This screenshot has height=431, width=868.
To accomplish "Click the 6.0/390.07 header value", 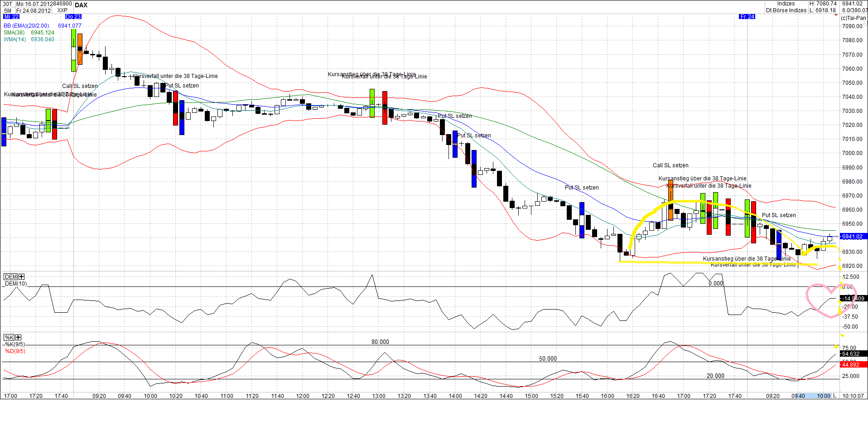I will coord(854,10).
